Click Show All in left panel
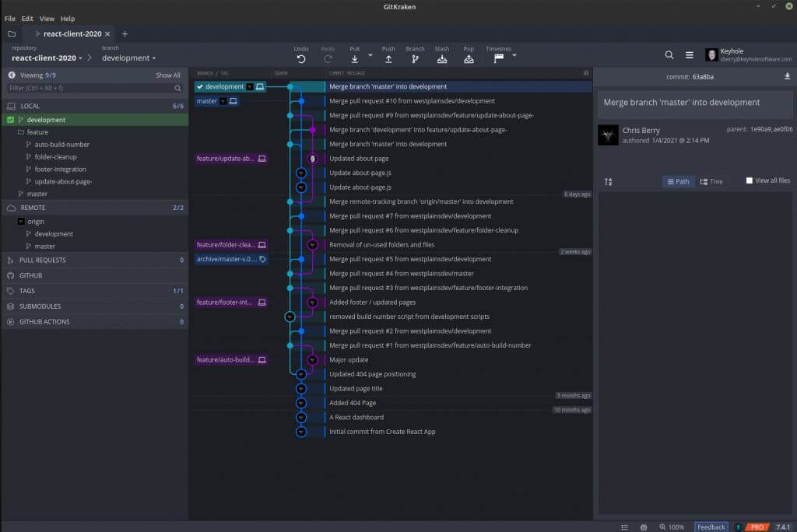Viewport: 797px width, 532px height. pyautogui.click(x=168, y=75)
